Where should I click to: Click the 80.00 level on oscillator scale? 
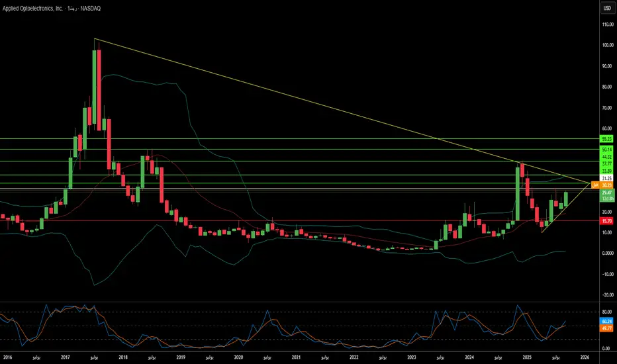[x=606, y=312]
